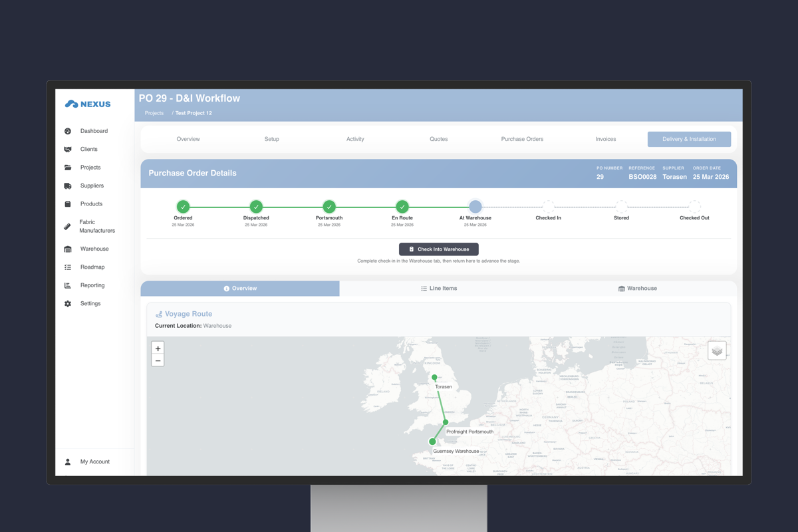Image resolution: width=798 pixels, height=532 pixels.
Task: Open the map layers selector
Action: coord(716,350)
